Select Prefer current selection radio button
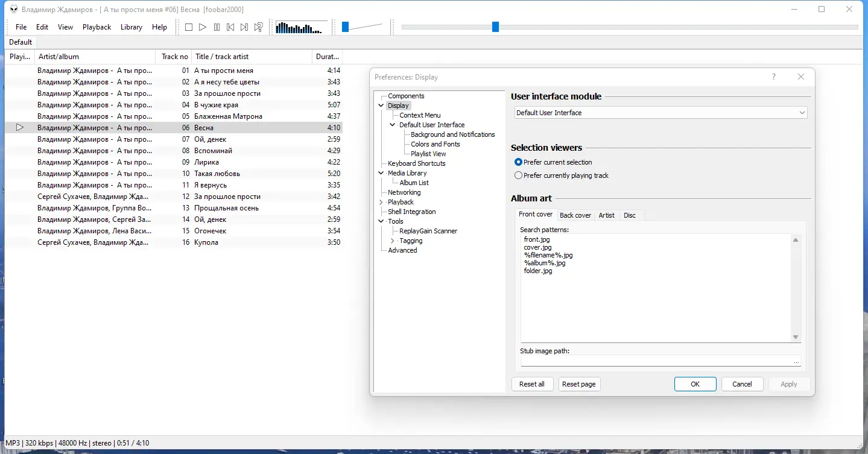 (518, 162)
